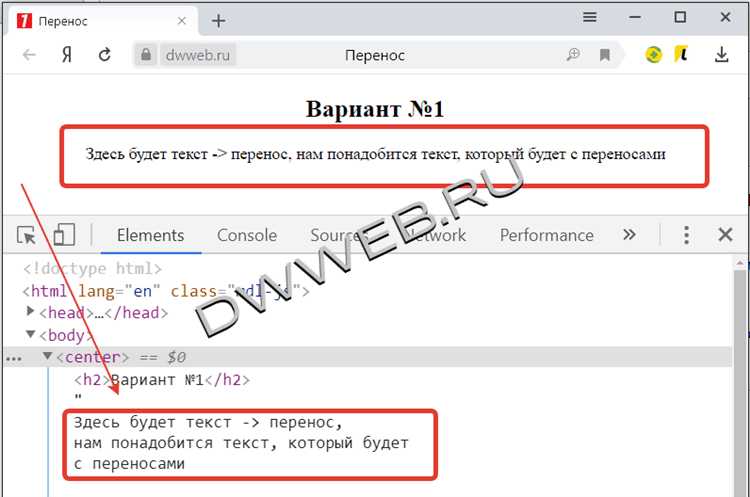Minimize the browser window
The image size is (750, 497).
635,17
